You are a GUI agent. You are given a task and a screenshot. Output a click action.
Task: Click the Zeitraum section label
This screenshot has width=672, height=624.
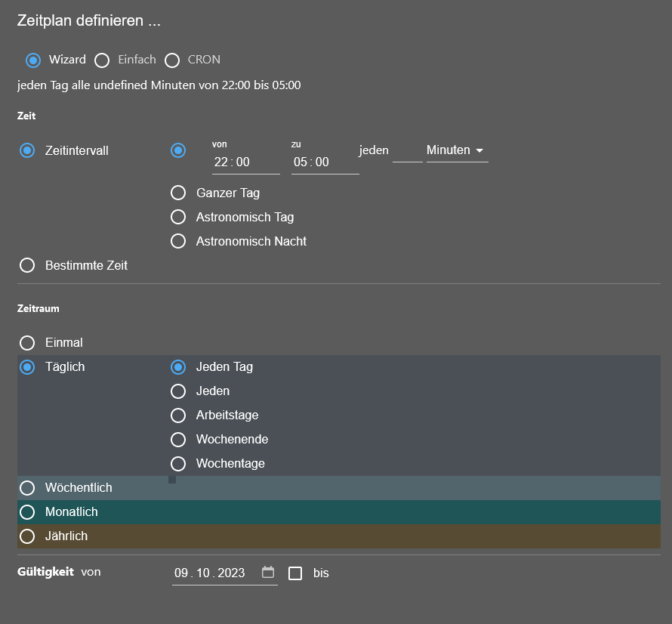coord(39,309)
